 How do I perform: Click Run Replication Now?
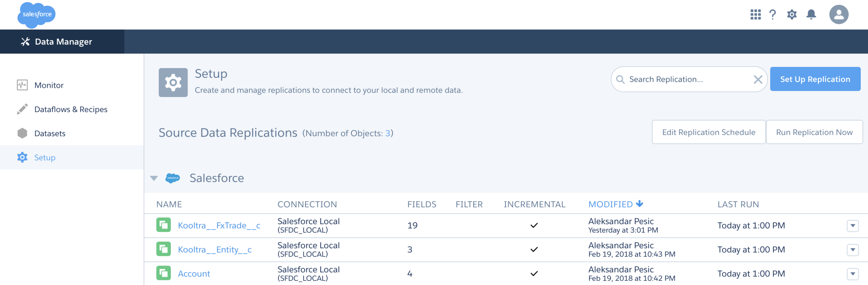[814, 132]
